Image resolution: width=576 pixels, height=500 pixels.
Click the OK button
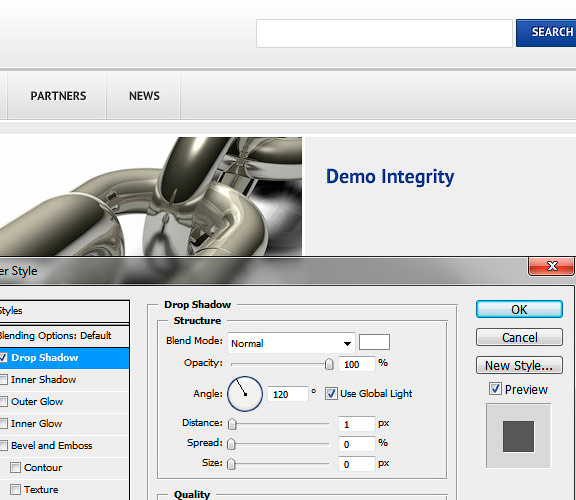pos(519,309)
